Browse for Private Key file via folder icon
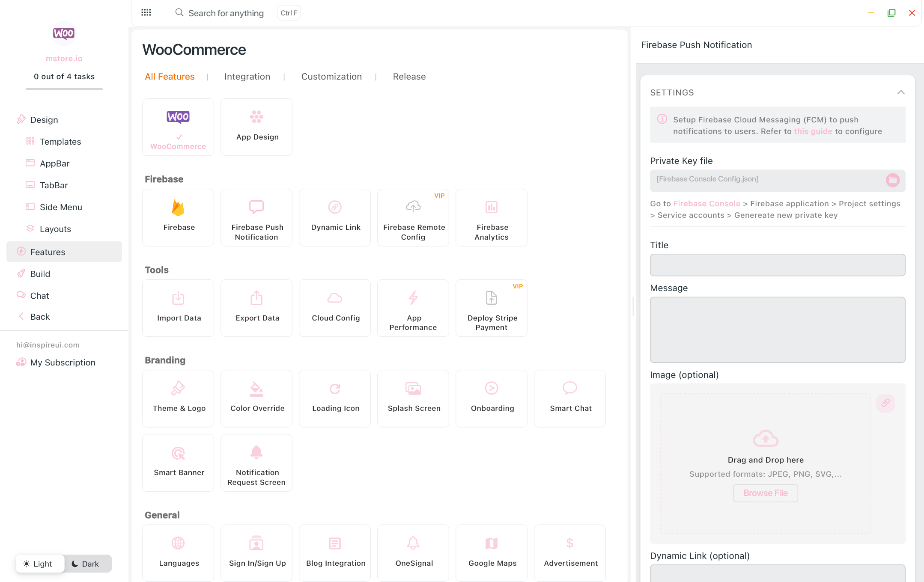 tap(892, 180)
